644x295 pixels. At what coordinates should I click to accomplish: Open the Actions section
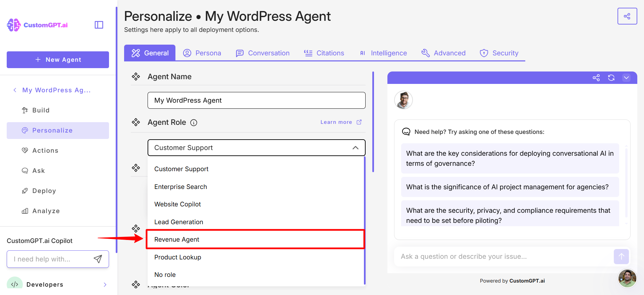pyautogui.click(x=58, y=150)
